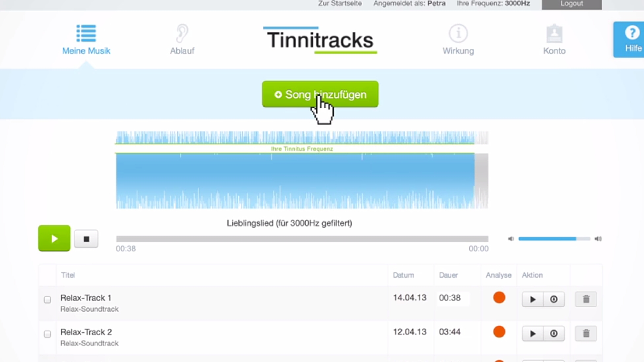The image size is (644, 362).
Task: Tick the checkbox for Relax-Track 1
Action: (x=47, y=300)
